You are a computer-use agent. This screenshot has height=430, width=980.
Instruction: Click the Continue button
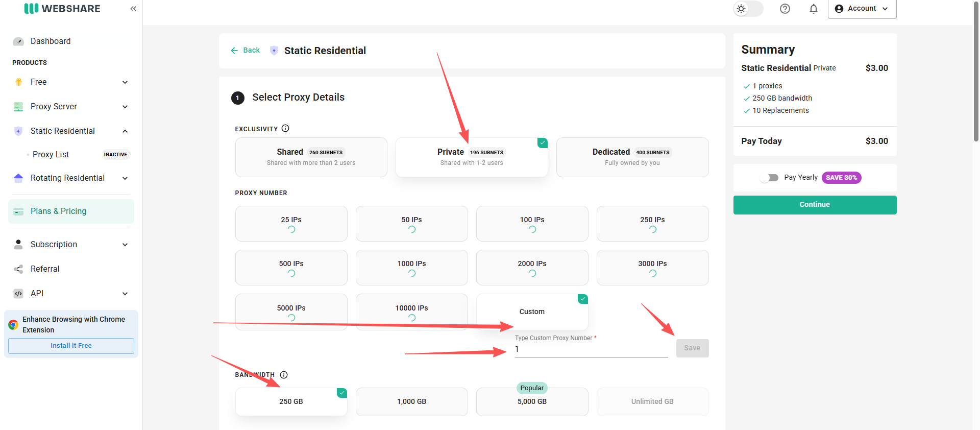point(815,205)
